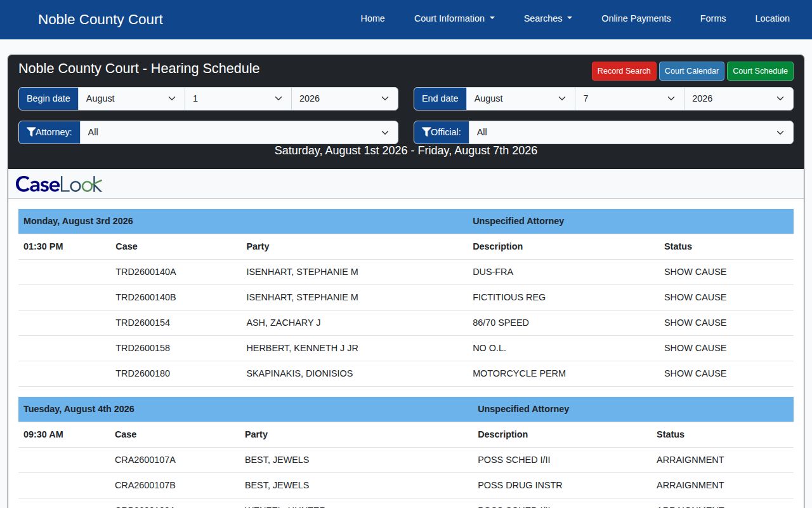Open the Home page
Screen dimensions: 812x508
[373, 18]
